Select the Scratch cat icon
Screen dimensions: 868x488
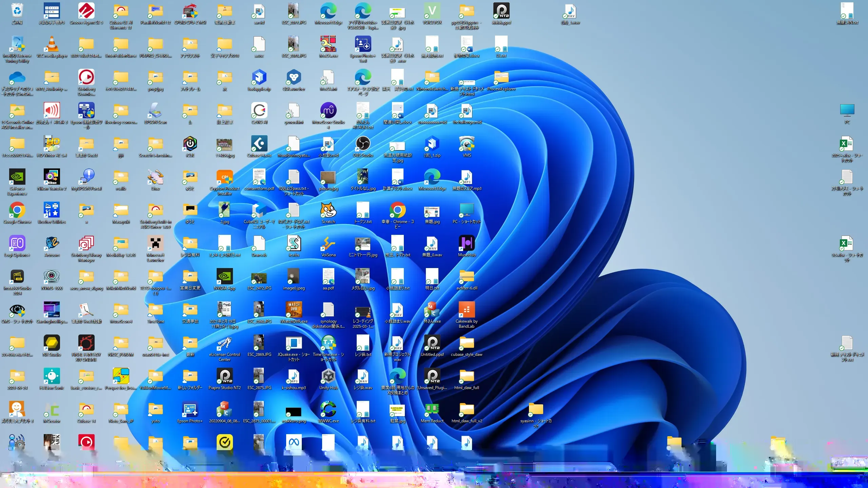click(x=328, y=211)
